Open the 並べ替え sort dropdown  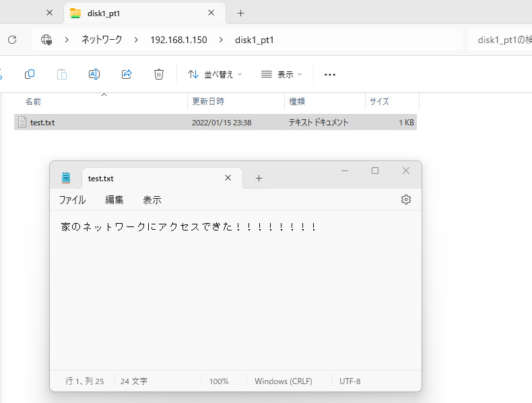click(x=215, y=74)
